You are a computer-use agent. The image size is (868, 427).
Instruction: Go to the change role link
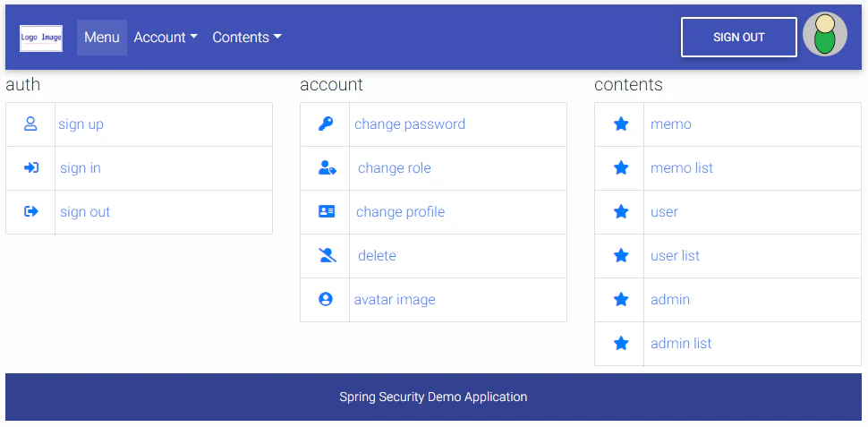tap(394, 167)
